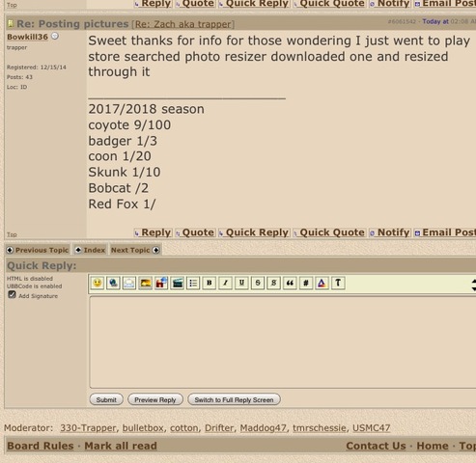Mark all read in footer
Screen dimensions: 476x463
(x=121, y=446)
